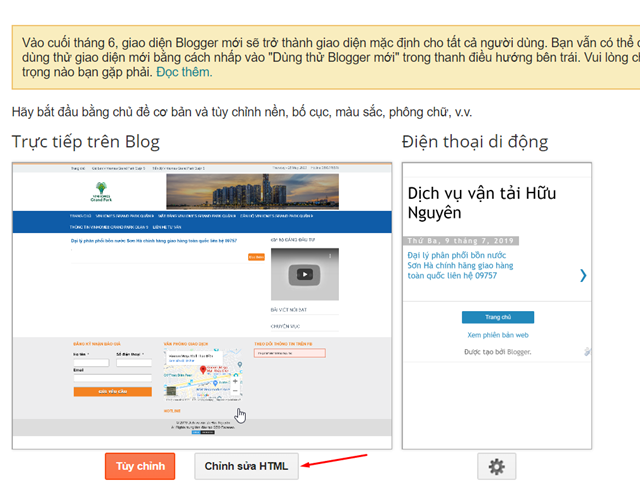
Task: Click the Email input field in preview form
Action: coord(113,378)
